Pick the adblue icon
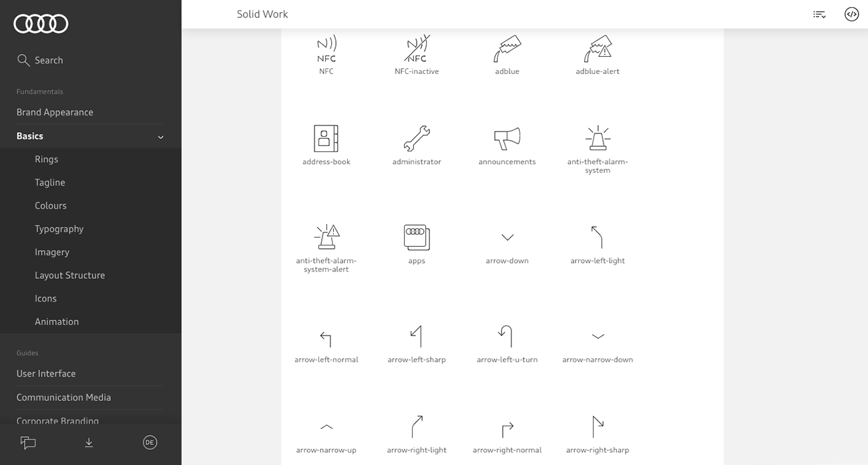This screenshot has width=868, height=465. [507, 49]
